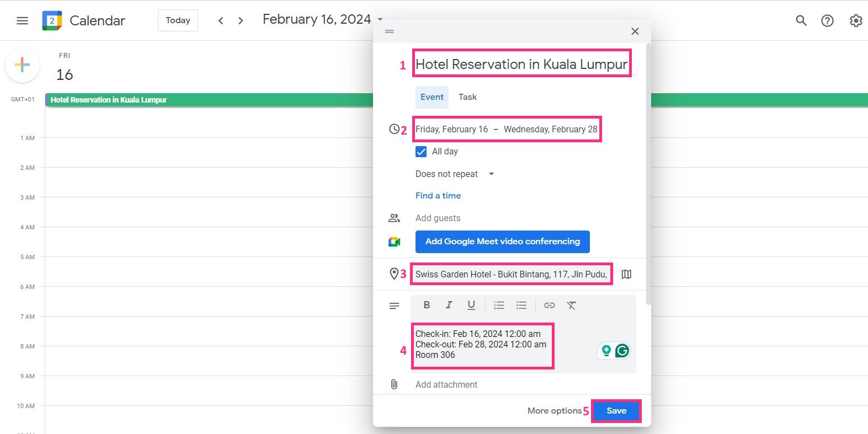
Task: Open the settings gear menu
Action: click(x=856, y=20)
